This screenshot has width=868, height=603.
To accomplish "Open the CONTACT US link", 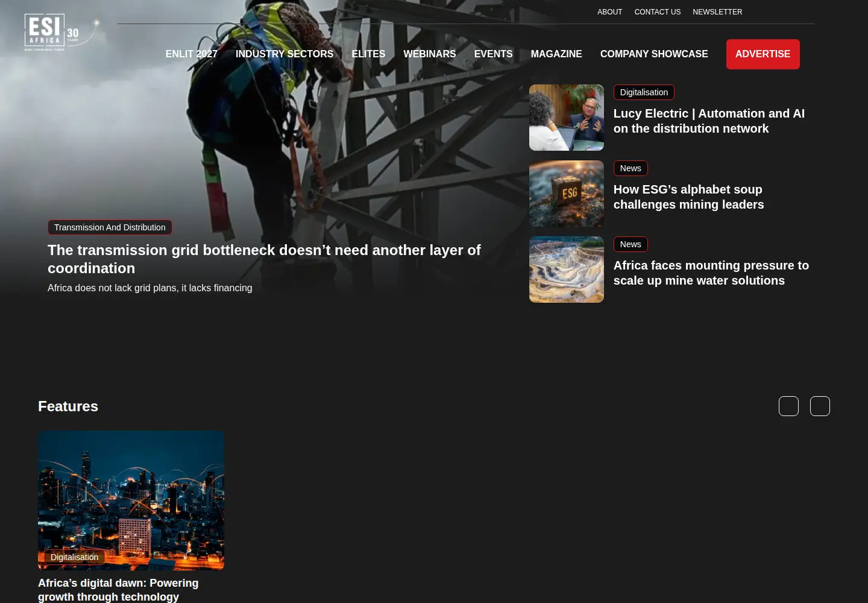I will click(657, 12).
